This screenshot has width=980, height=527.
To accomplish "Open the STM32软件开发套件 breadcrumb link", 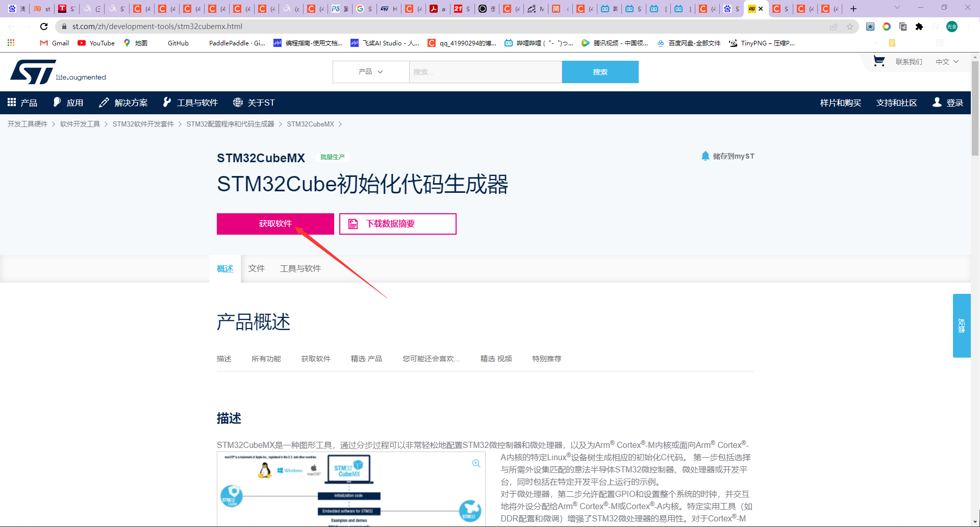I will tap(143, 123).
